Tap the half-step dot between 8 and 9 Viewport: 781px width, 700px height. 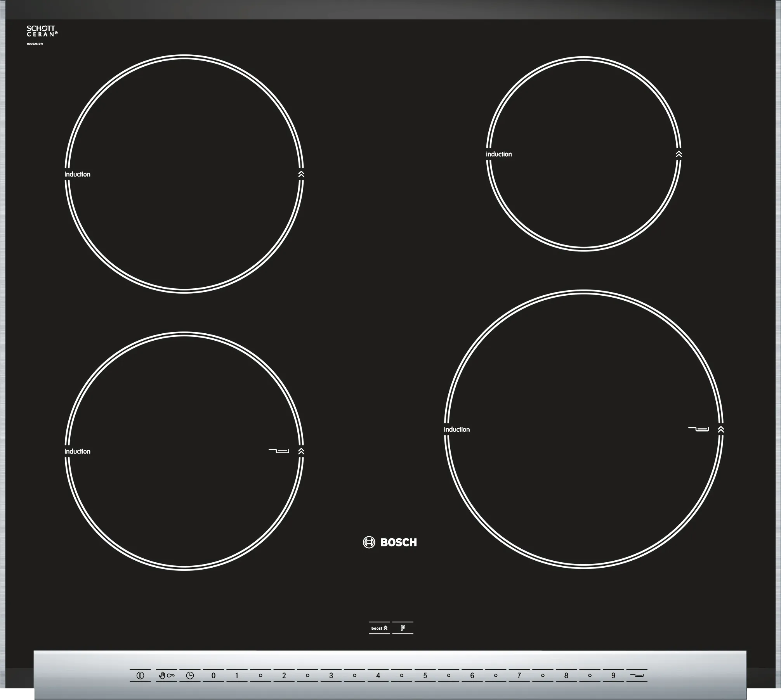point(590,676)
